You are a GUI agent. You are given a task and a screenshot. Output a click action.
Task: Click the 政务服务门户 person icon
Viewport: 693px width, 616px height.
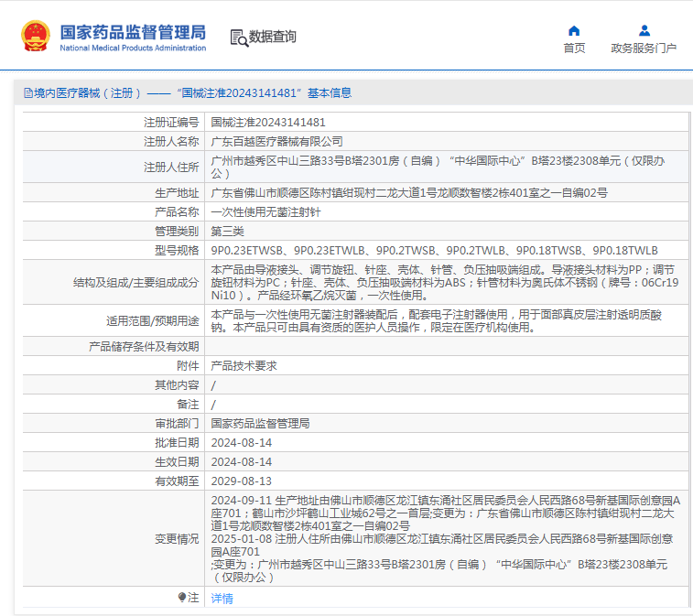coord(644,30)
